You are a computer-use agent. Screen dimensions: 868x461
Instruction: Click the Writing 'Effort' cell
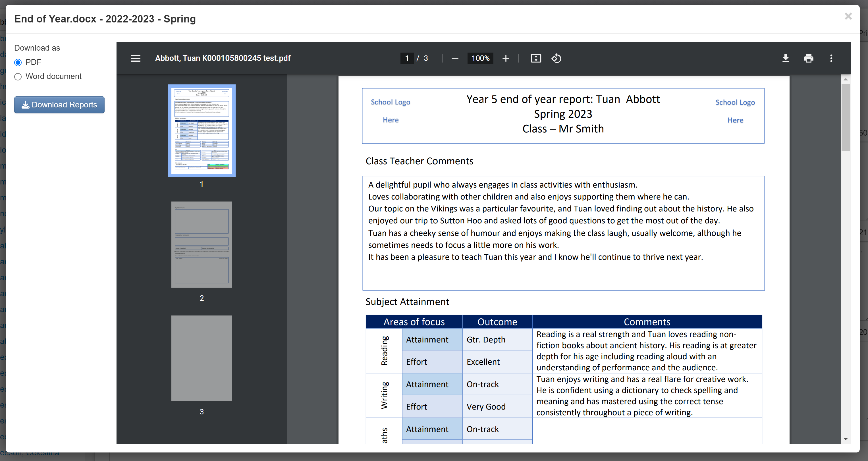point(432,407)
